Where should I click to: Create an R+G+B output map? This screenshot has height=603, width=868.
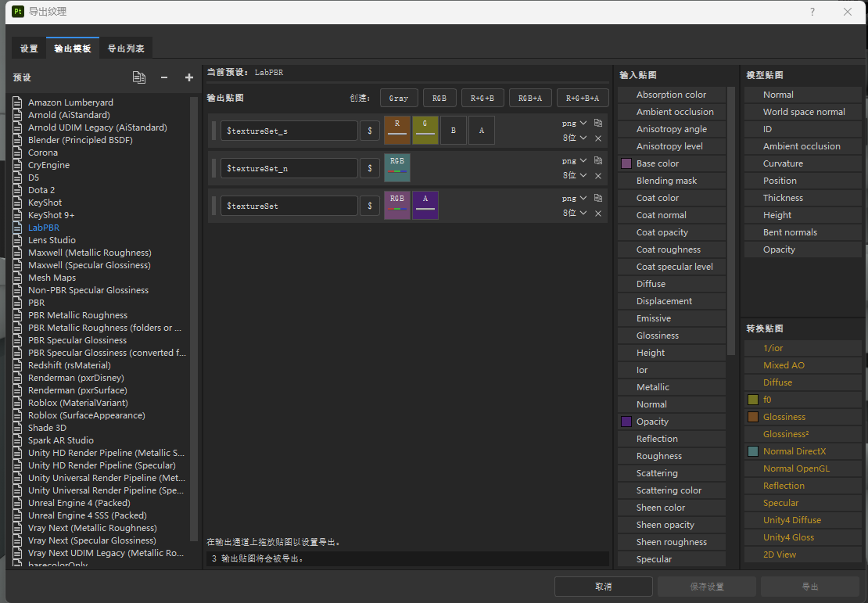(x=482, y=98)
